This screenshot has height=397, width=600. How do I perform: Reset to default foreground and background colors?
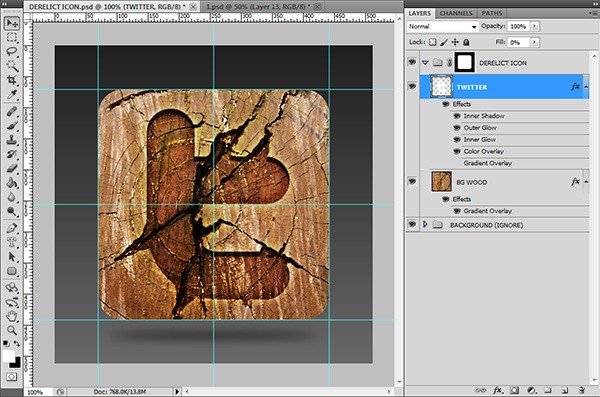6,343
